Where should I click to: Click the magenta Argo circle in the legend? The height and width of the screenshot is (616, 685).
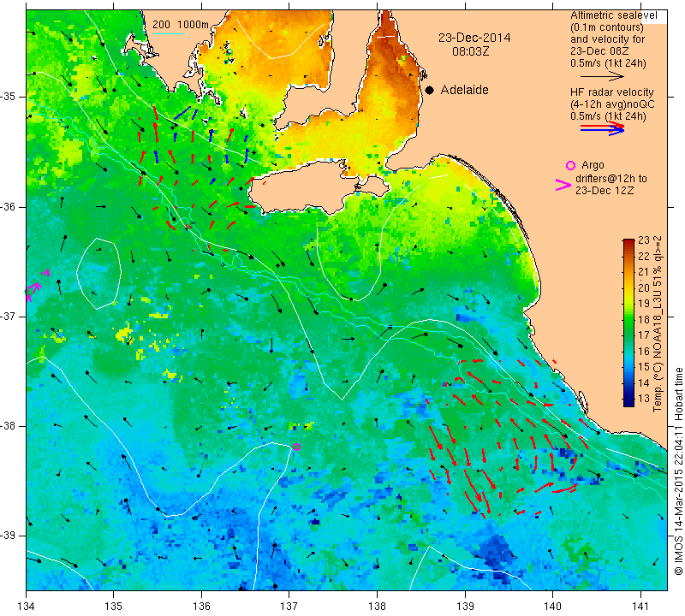pos(570,165)
